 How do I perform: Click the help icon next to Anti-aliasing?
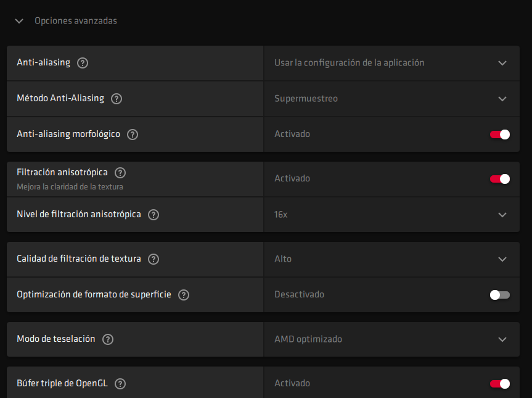point(83,63)
